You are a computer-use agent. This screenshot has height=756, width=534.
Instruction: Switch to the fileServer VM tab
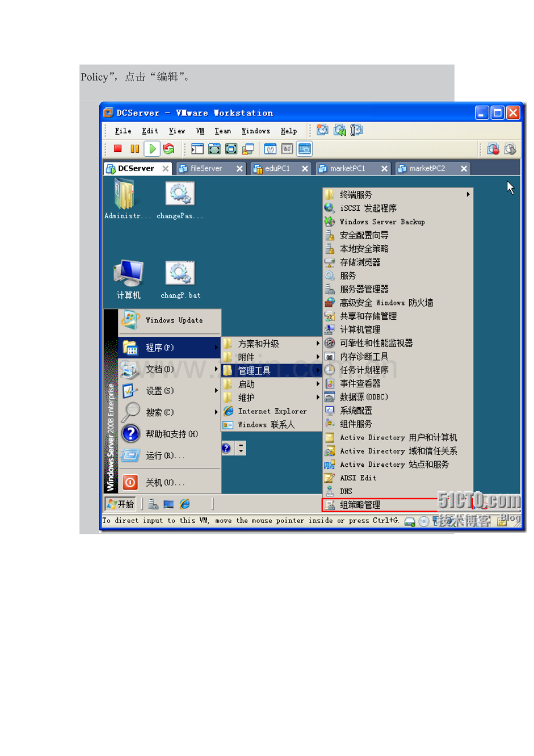[x=210, y=168]
